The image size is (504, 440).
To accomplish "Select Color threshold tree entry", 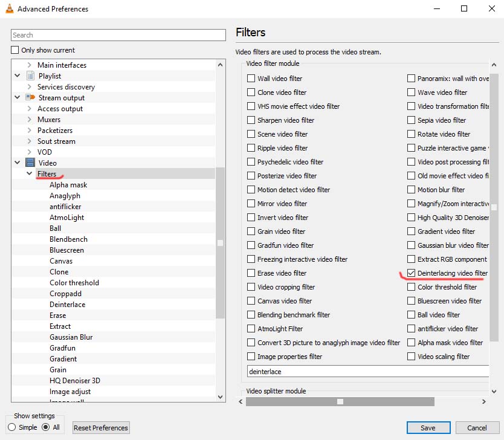I will pos(74,283).
